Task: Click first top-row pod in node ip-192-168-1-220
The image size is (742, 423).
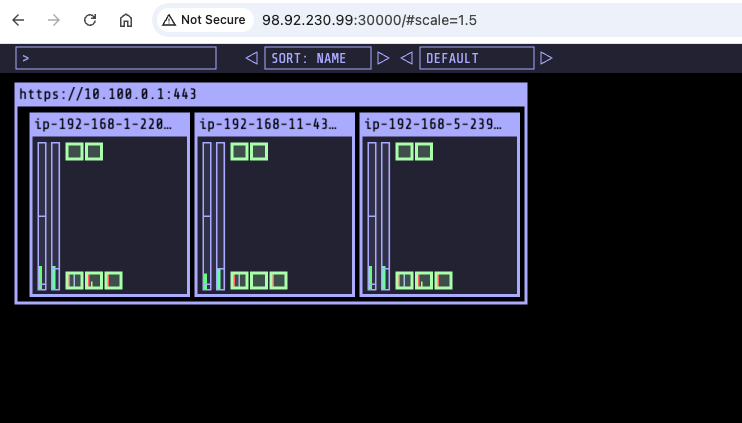Action: (x=75, y=151)
